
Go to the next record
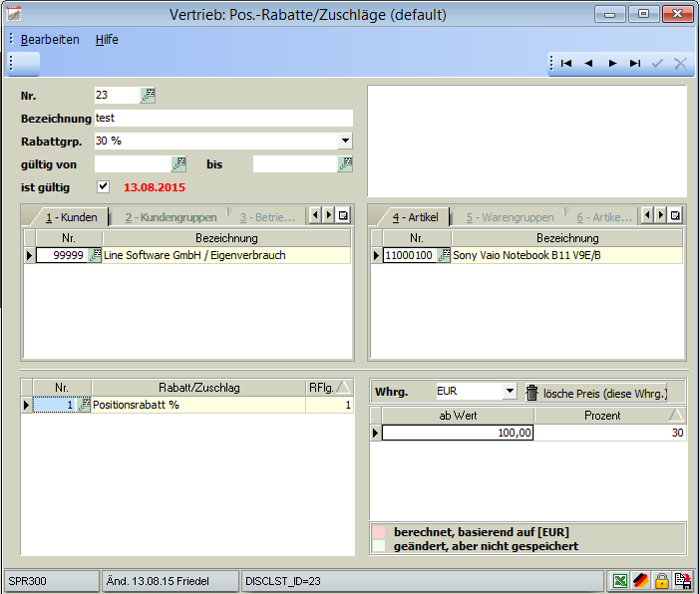click(612, 63)
